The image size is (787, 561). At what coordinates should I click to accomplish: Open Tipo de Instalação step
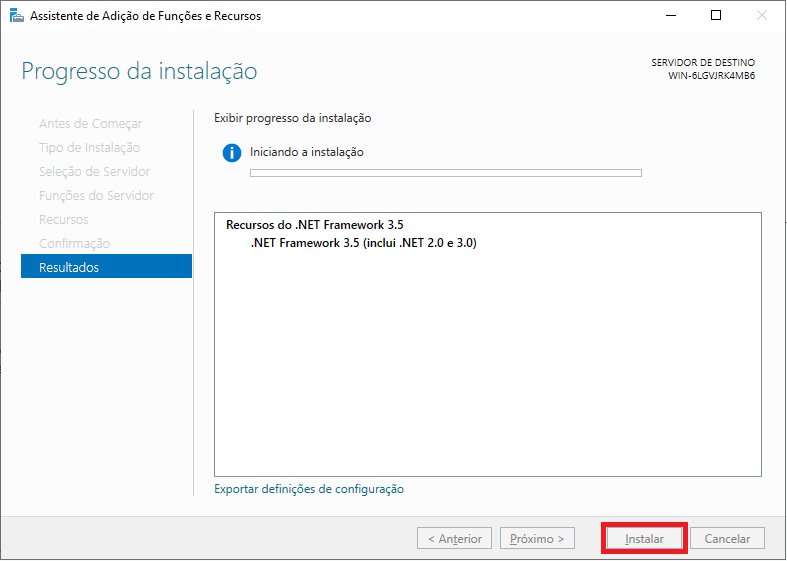pyautogui.click(x=89, y=148)
